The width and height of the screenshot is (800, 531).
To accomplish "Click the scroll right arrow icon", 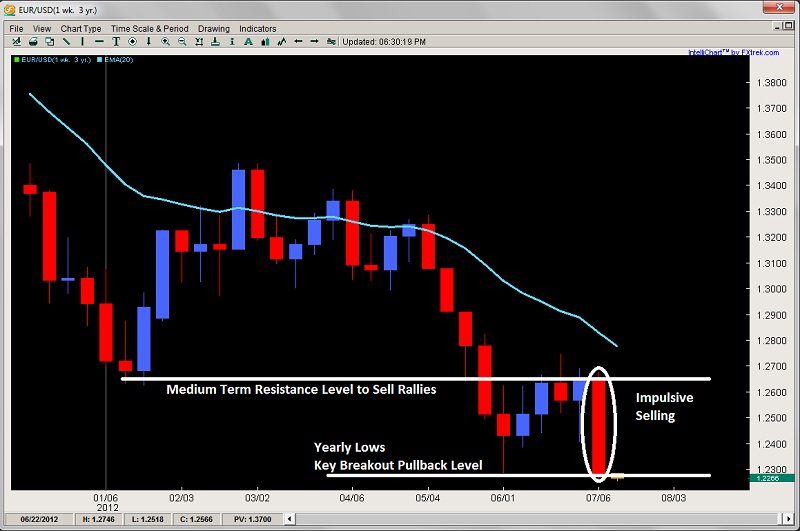I will (x=315, y=41).
